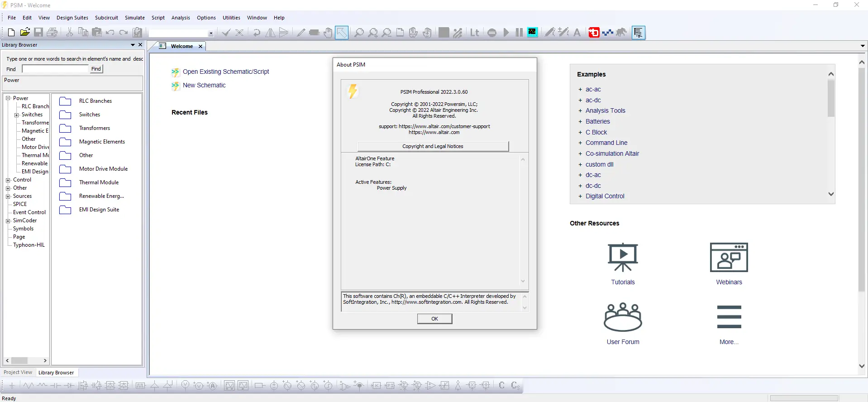Place a ground element from bottom toolbar
Screen dimensions: 868x402
pos(12,386)
